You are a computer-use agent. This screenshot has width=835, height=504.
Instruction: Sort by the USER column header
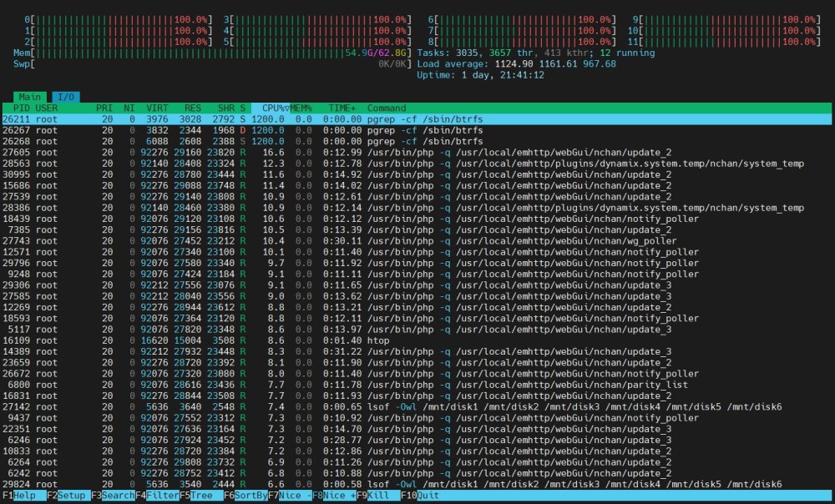tap(47, 108)
